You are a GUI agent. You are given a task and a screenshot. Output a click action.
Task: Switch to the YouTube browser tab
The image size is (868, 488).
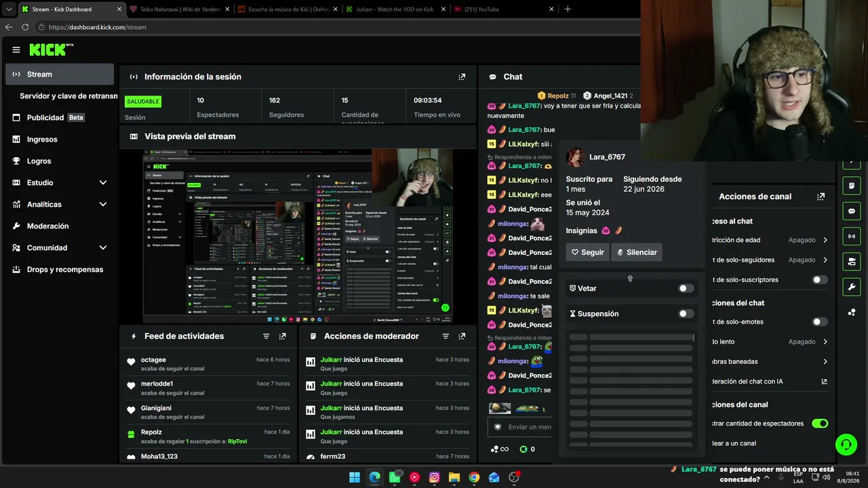tap(502, 9)
